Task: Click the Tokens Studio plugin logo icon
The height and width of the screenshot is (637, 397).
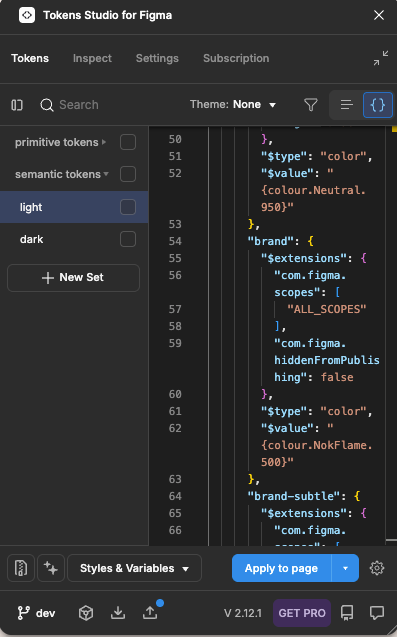Action: (27, 15)
